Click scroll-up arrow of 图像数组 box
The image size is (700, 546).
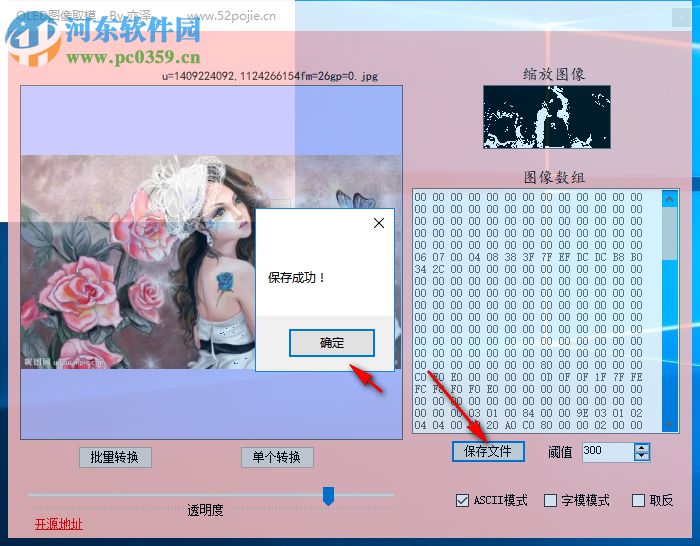point(669,199)
